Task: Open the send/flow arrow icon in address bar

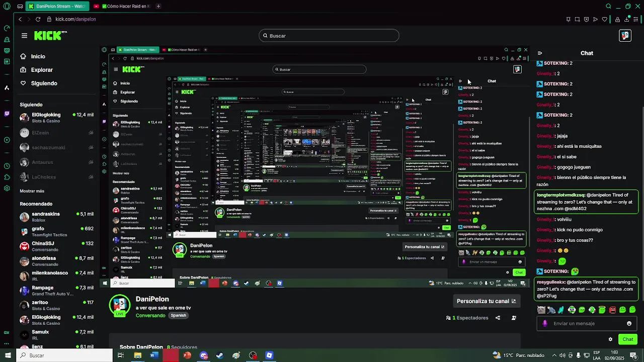Action: point(596,20)
